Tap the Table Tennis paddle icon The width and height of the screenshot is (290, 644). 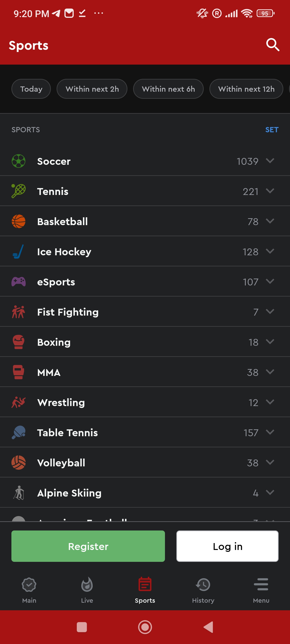19,432
